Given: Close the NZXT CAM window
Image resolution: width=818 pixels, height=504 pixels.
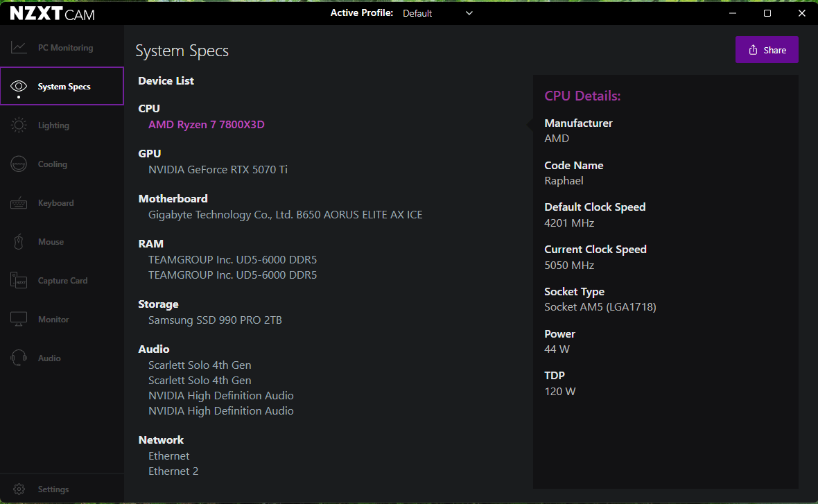Looking at the screenshot, I should pyautogui.click(x=802, y=13).
